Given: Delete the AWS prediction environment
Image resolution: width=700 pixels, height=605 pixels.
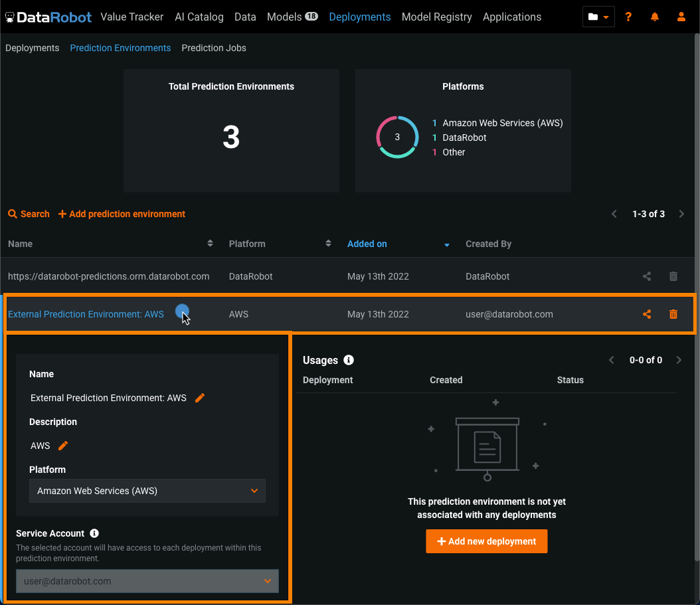Looking at the screenshot, I should pos(673,314).
